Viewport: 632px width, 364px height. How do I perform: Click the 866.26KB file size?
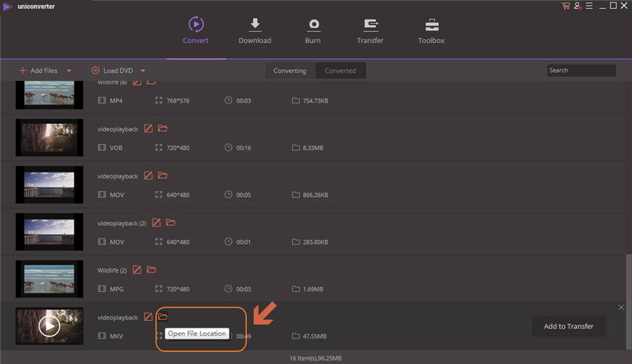[x=315, y=195]
